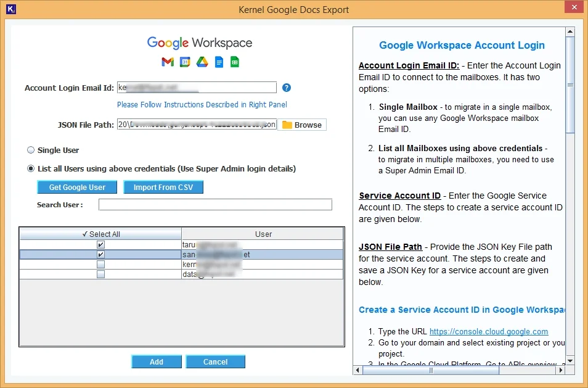Open the https://console.cloud.google.com link
Screen dimensions: 588x388
489,331
